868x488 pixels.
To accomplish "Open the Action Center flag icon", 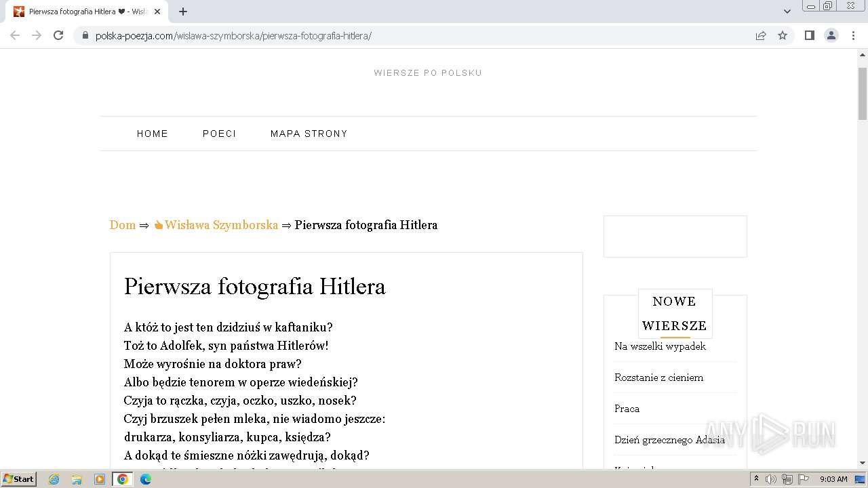I will click(x=804, y=479).
